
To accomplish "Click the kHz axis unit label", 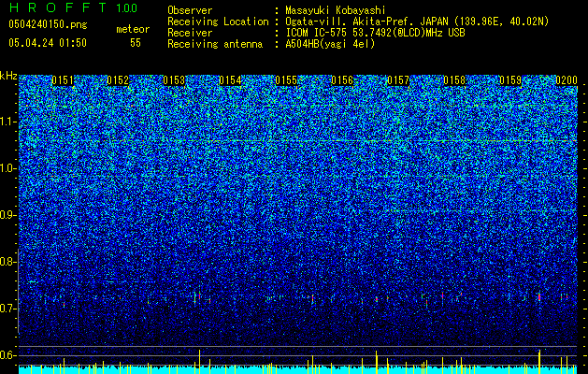I will 8,76.
